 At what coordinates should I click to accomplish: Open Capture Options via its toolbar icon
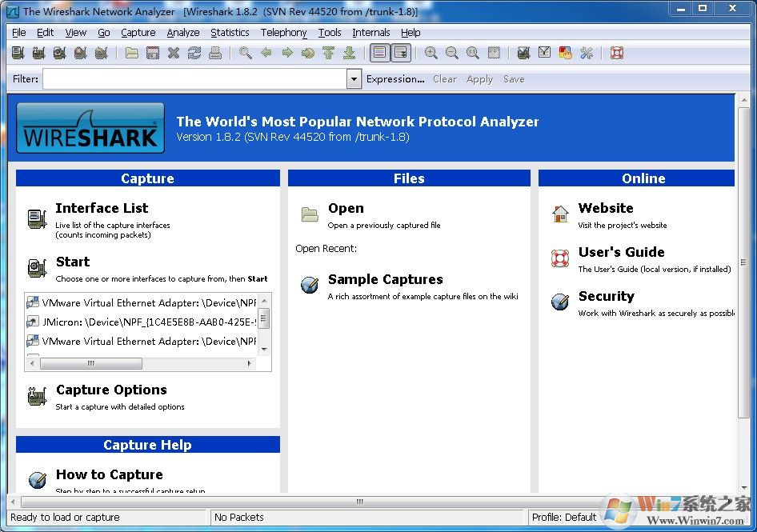coord(38,52)
